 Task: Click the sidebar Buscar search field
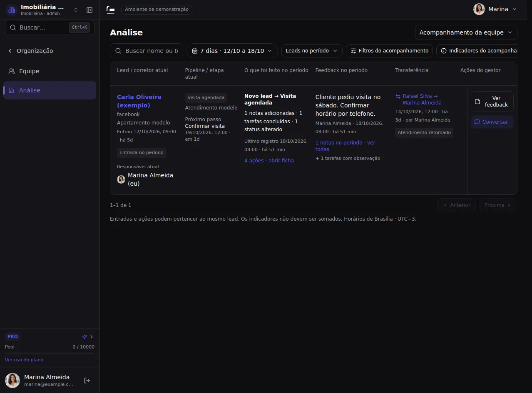click(x=50, y=27)
